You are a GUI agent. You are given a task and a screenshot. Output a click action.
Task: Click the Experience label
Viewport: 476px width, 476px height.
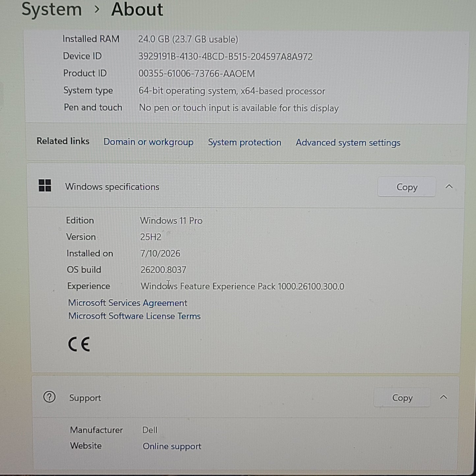tap(89, 286)
